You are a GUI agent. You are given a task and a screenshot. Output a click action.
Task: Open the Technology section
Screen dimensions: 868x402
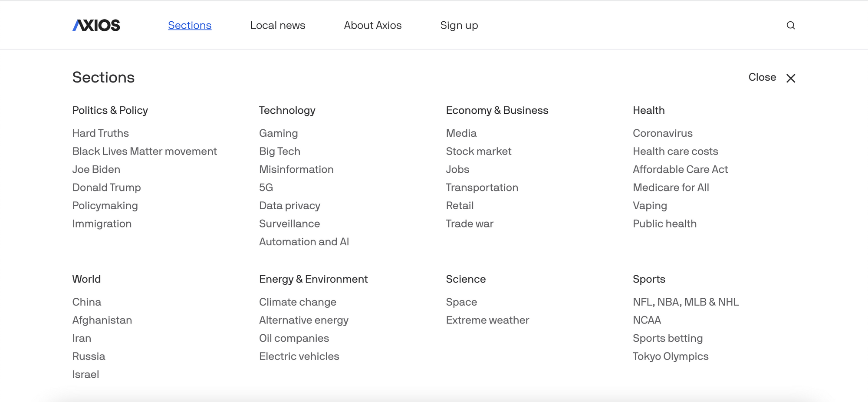(x=287, y=110)
